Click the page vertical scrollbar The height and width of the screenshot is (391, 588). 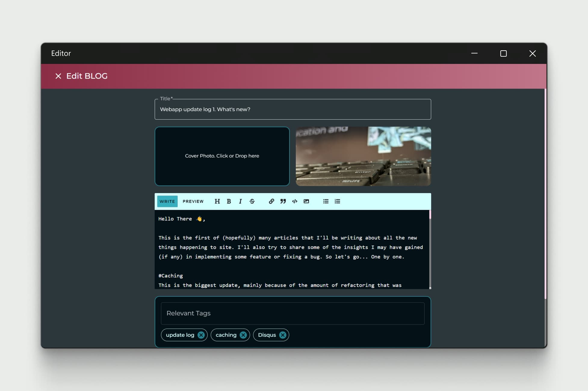[x=545, y=194]
